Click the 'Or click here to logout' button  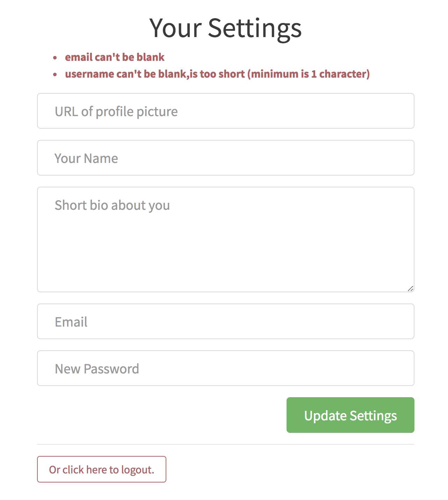(101, 469)
